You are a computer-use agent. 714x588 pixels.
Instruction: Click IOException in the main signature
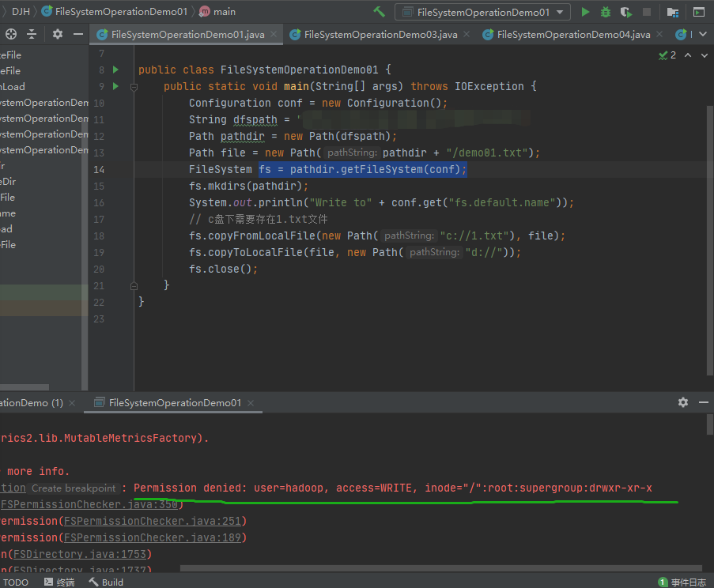pyautogui.click(x=489, y=86)
